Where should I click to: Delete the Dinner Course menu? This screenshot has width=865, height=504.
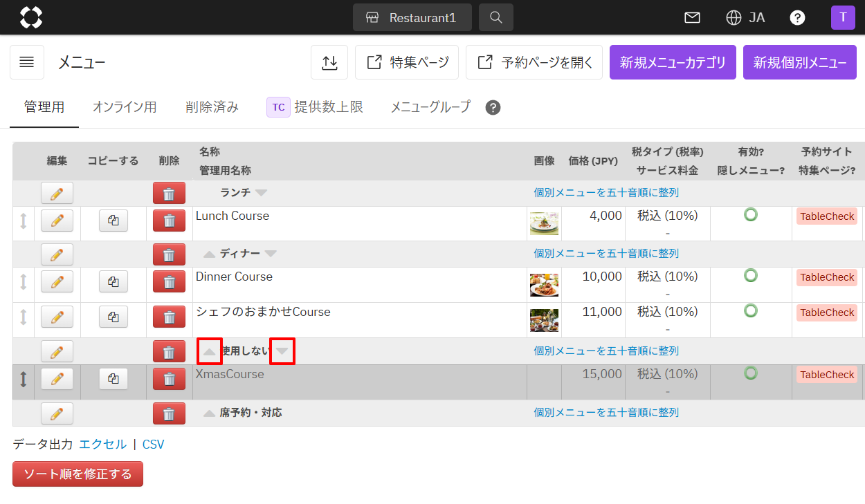point(169,281)
